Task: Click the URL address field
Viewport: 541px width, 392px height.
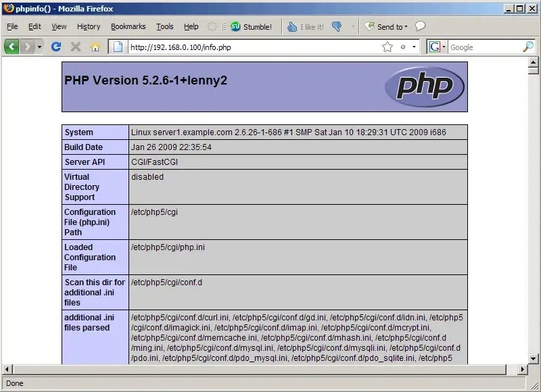Action: click(x=254, y=47)
